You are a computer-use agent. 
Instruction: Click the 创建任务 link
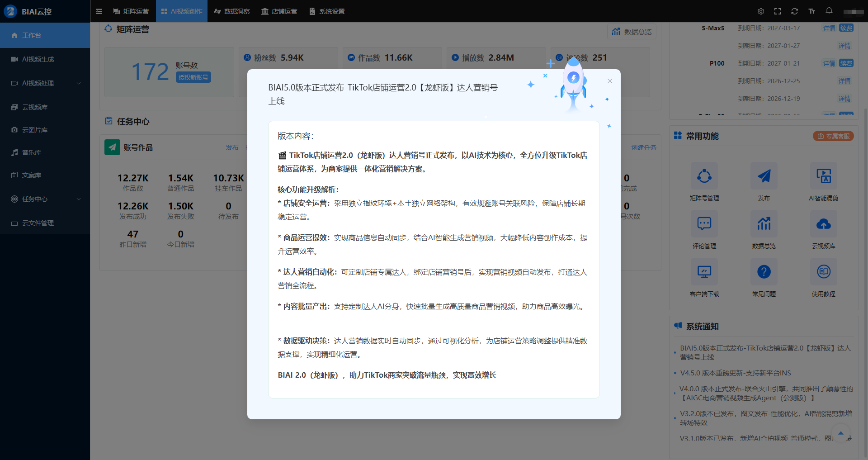(x=644, y=147)
